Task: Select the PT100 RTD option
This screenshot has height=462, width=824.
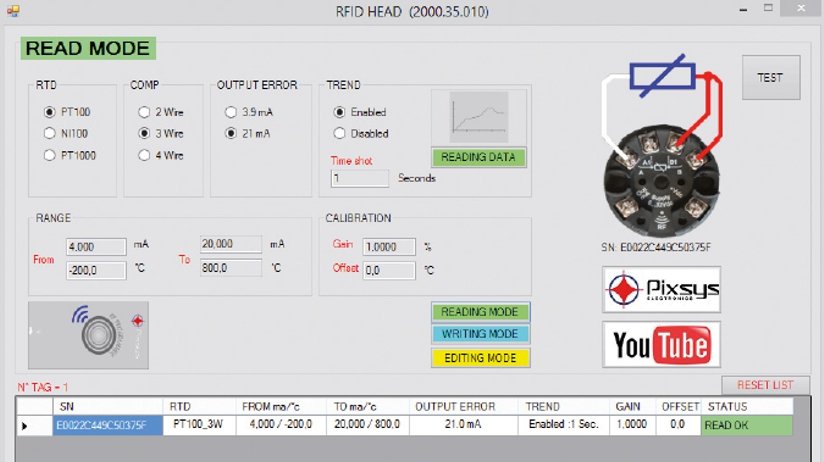Action: 48,112
